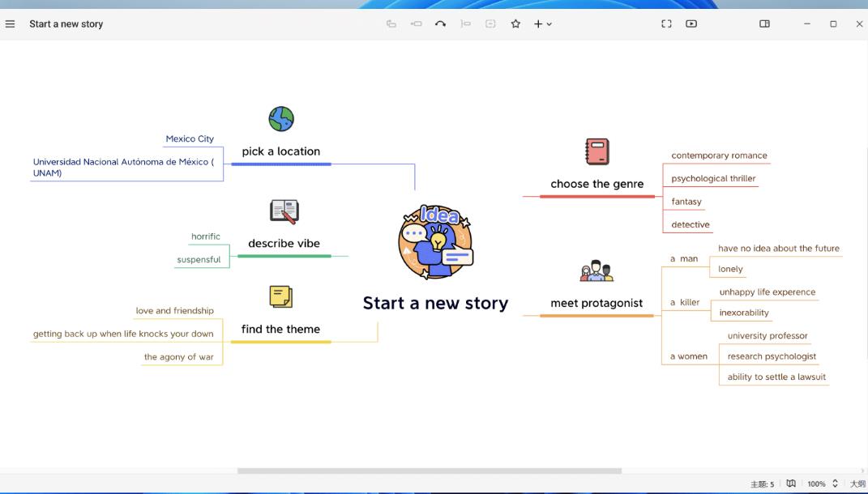Select the globe icon above pick a location
Screen dimensions: 868x494
pos(281,119)
